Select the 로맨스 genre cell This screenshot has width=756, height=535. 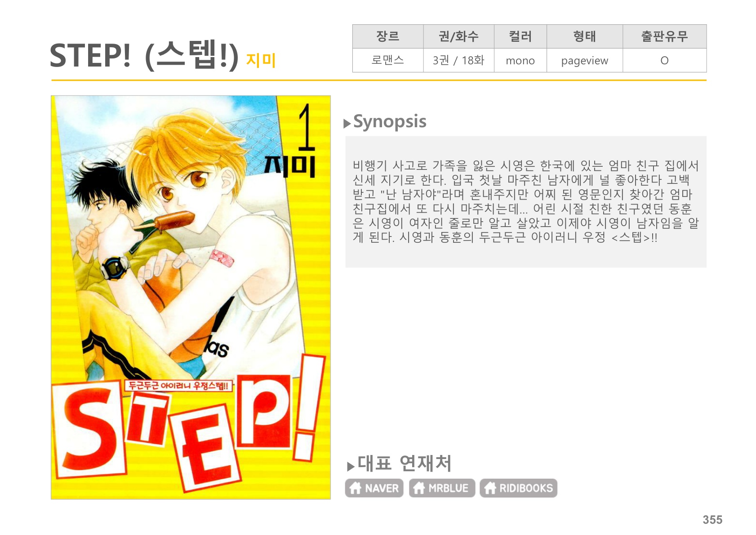(x=388, y=60)
